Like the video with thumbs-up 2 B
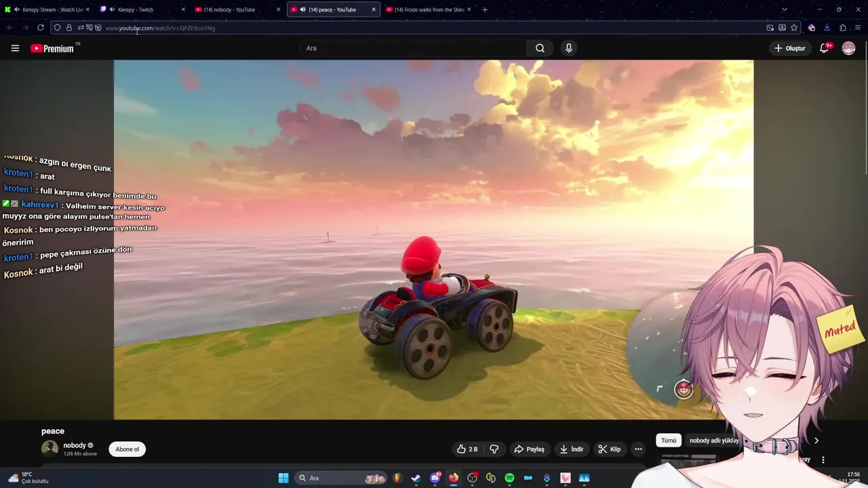Viewport: 868px width, 488px height. tap(467, 449)
